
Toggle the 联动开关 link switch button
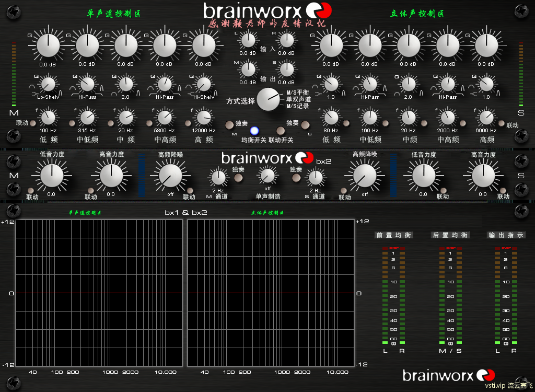[281, 131]
